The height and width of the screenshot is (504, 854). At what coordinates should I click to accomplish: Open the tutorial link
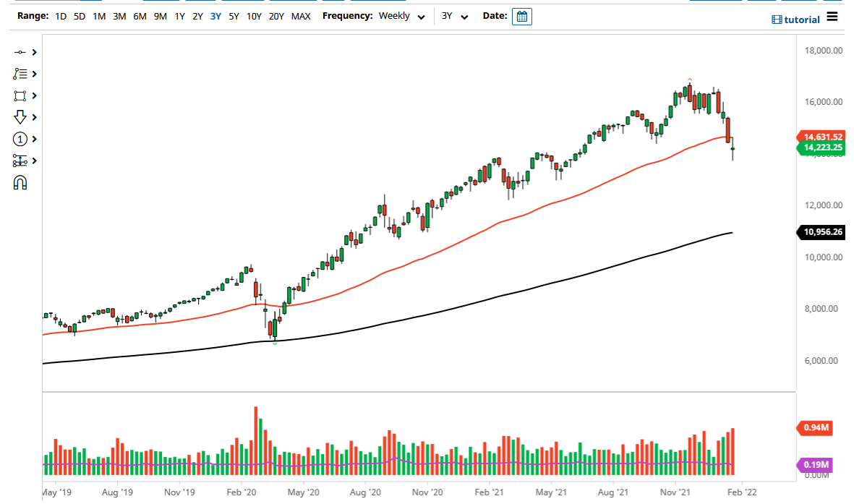point(801,19)
